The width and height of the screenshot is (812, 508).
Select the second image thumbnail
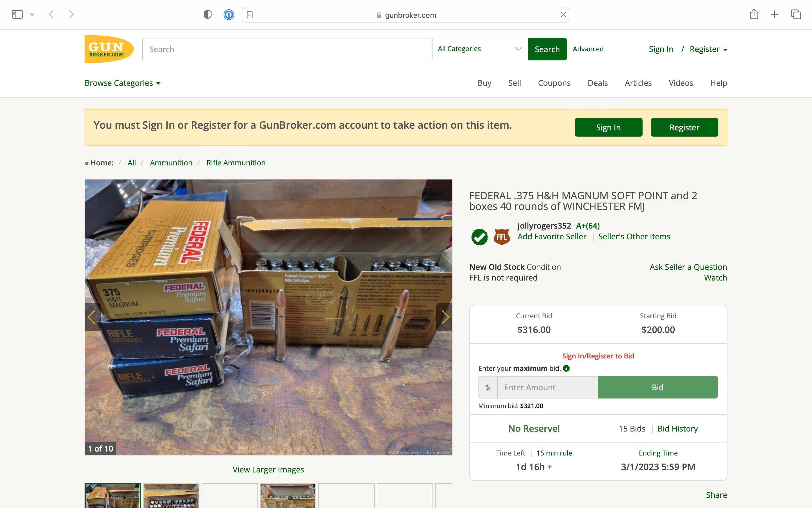(171, 496)
